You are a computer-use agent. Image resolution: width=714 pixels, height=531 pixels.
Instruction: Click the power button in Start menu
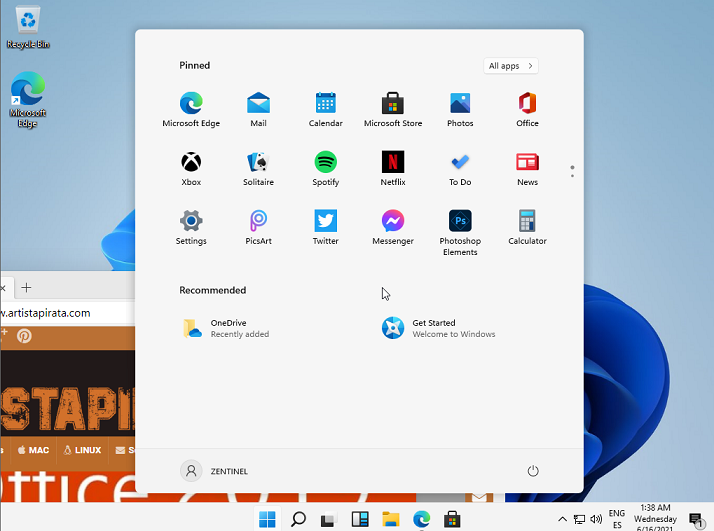click(533, 470)
